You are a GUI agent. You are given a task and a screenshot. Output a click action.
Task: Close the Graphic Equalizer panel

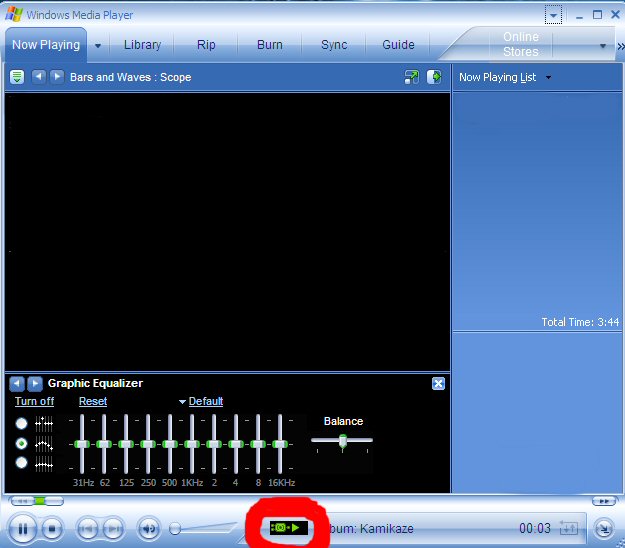[438, 383]
